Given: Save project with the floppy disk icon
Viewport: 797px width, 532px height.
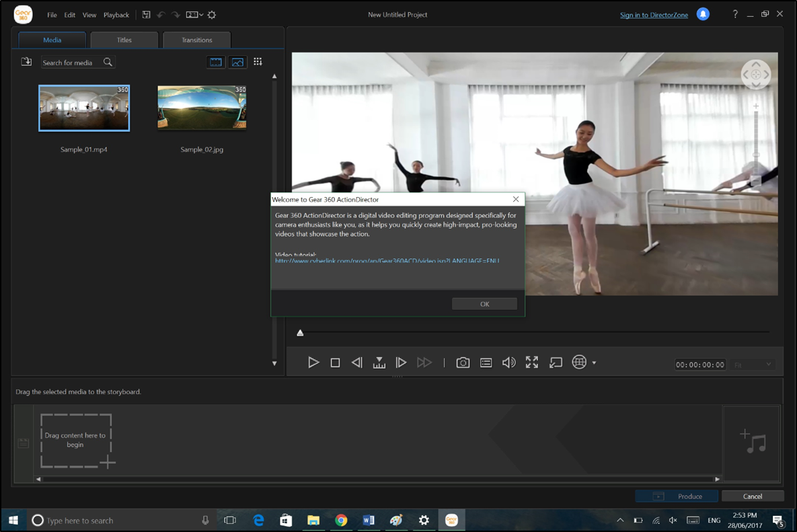Looking at the screenshot, I should pyautogui.click(x=147, y=15).
